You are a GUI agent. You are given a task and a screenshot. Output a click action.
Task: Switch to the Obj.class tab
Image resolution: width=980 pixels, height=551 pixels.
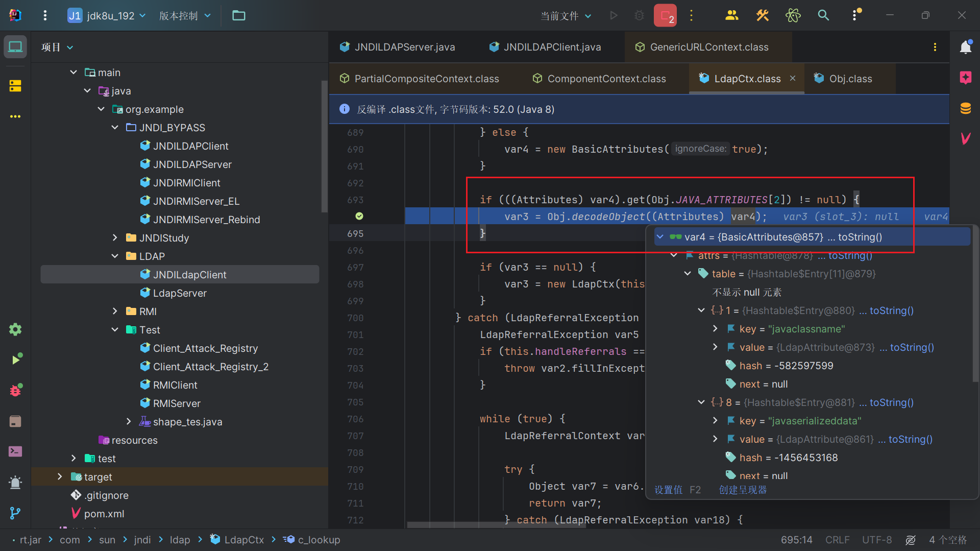[850, 79]
